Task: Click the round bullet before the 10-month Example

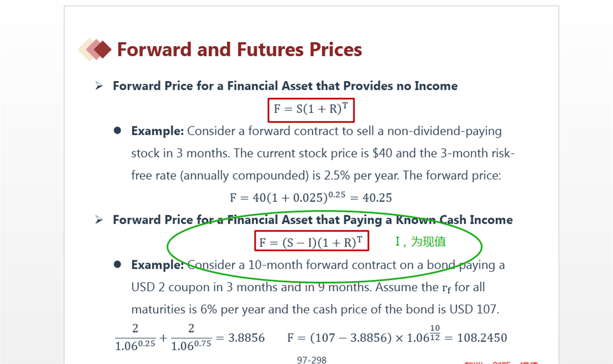Action: tap(117, 264)
